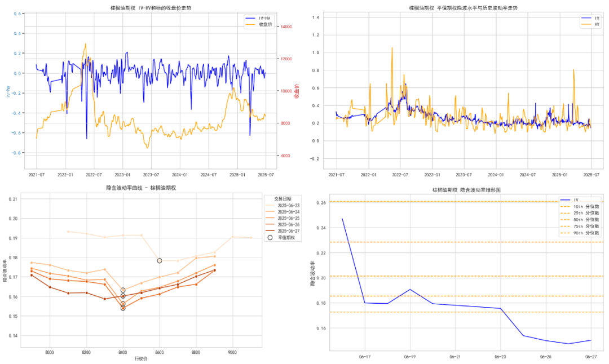Click the HV legend entry in top-right chart
Screen dimensions: 609x364
(590, 24)
